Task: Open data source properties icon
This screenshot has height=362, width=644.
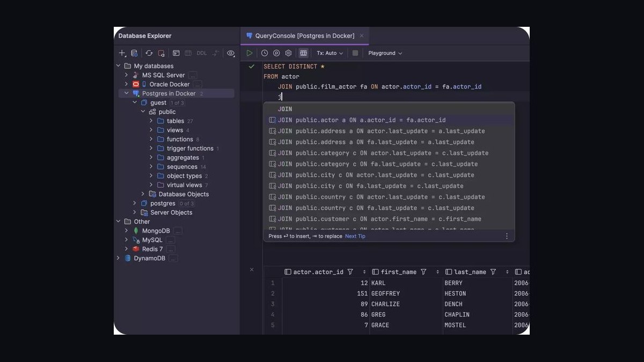Action: [134, 53]
